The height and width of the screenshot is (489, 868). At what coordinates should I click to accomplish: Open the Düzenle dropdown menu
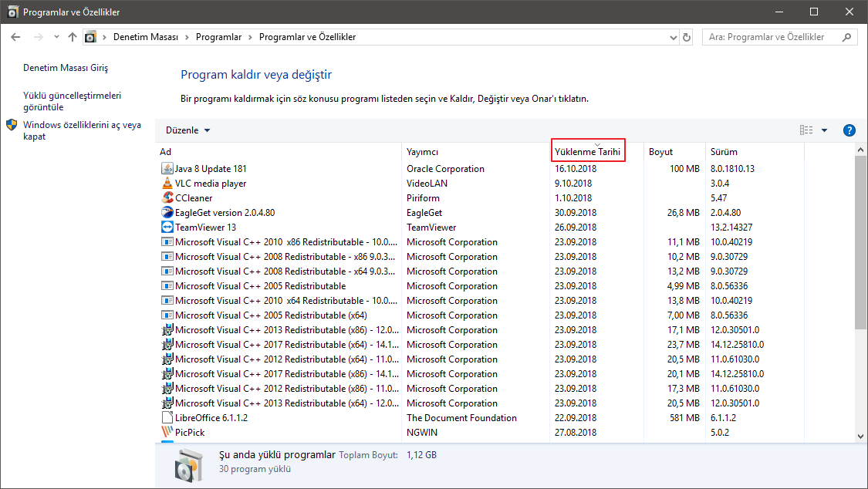click(x=187, y=130)
